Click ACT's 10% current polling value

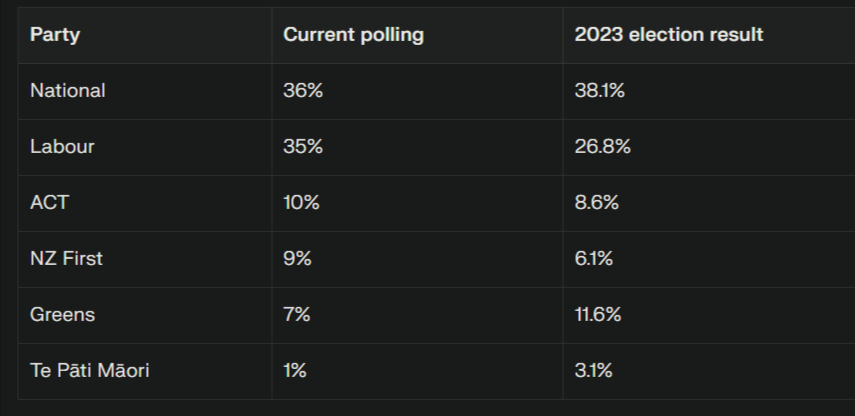pos(301,203)
